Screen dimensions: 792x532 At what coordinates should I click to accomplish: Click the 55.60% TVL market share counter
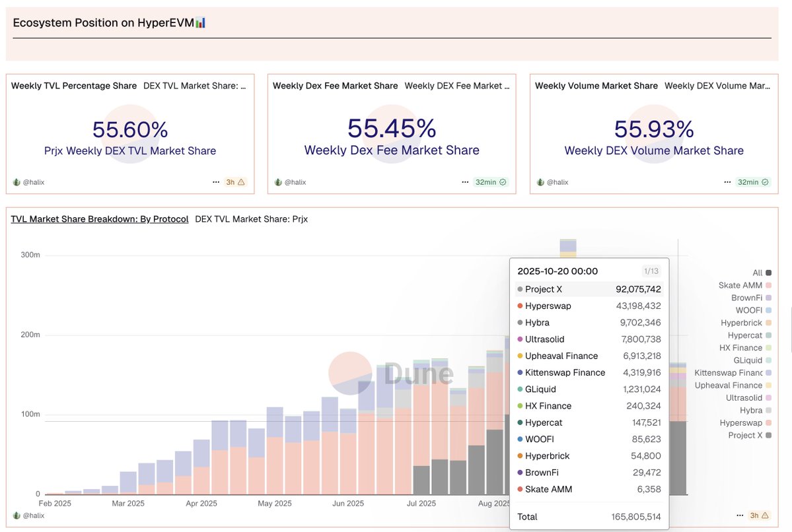(x=130, y=130)
